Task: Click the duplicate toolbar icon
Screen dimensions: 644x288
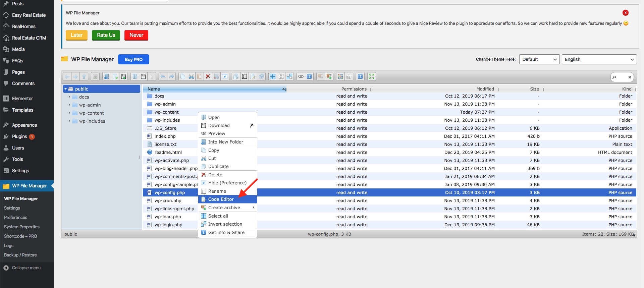Action: pos(236,76)
